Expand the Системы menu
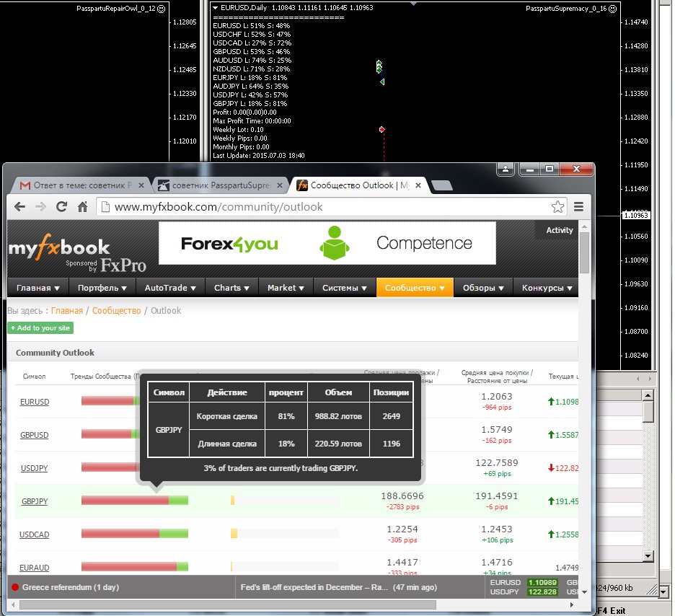The image size is (675, 616). pyautogui.click(x=345, y=288)
